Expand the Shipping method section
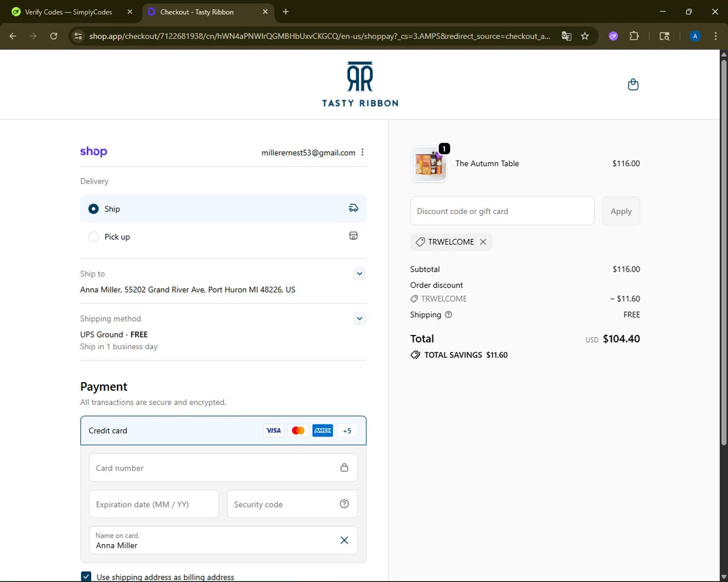 pyautogui.click(x=359, y=319)
